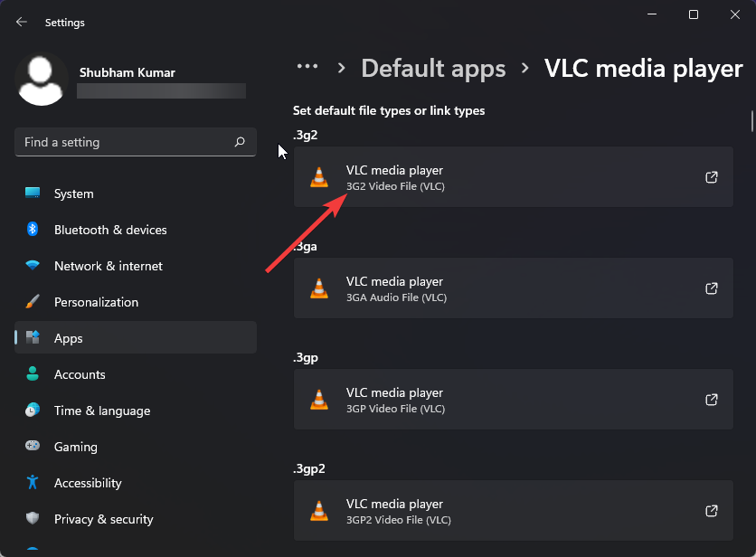Go to Network & internet settings

[136, 266]
